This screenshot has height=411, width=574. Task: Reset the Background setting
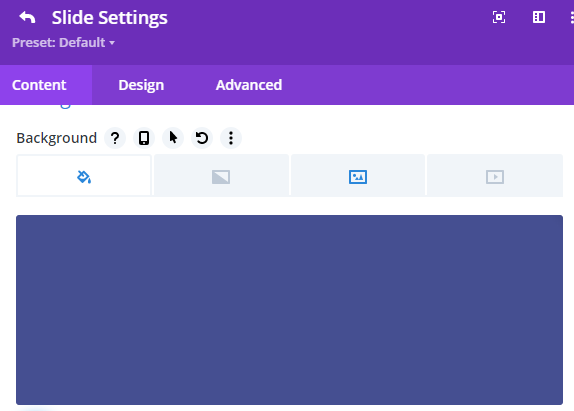202,138
